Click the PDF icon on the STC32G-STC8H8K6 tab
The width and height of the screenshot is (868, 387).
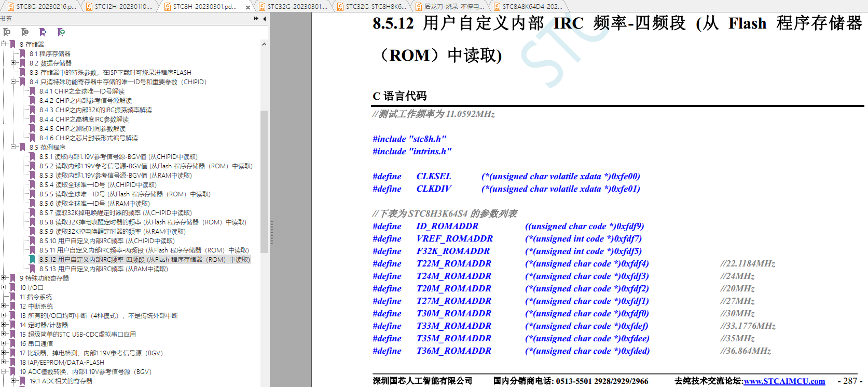(340, 7)
